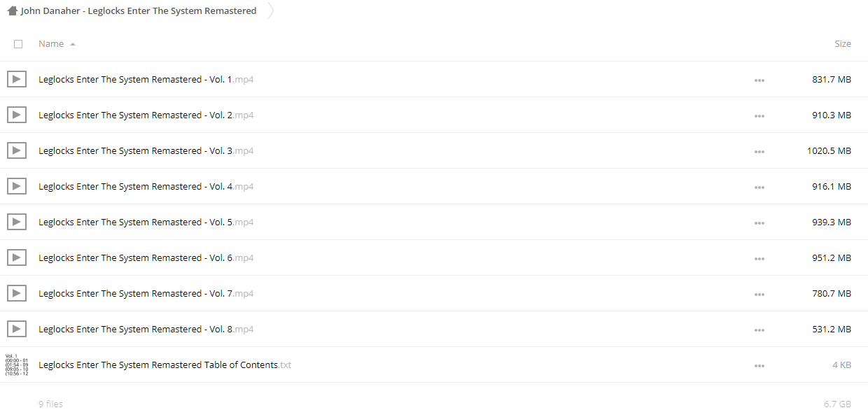
Task: Click the video play icon for Vol. 5
Action: coord(17,222)
